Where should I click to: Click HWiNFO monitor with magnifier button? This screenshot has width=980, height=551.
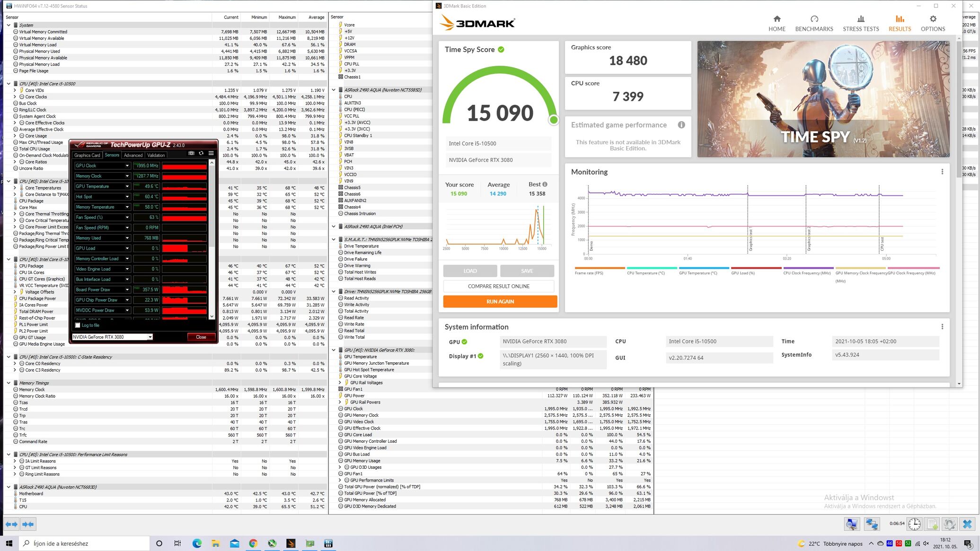pyautogui.click(x=852, y=524)
